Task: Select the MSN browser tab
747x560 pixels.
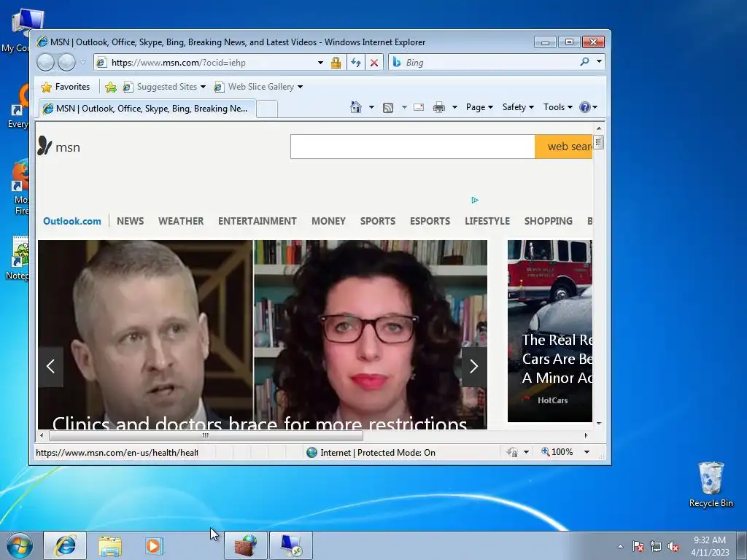Action: pos(147,109)
